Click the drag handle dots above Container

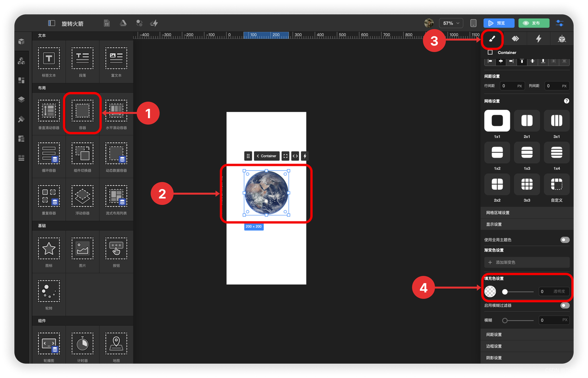(x=248, y=156)
